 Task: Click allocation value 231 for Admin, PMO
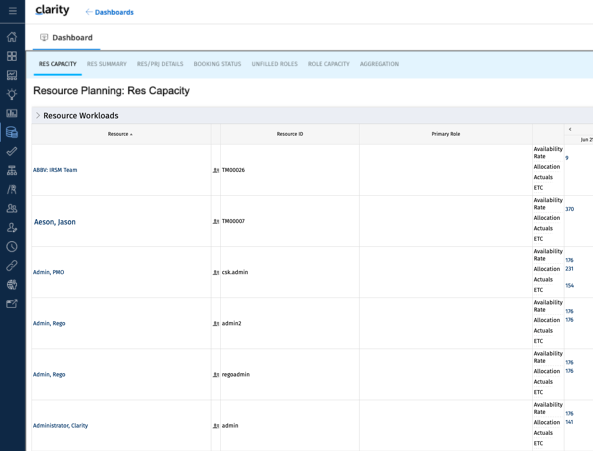click(569, 269)
